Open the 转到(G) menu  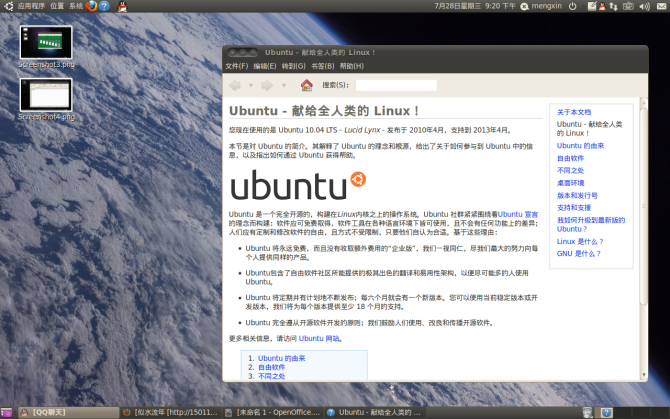(294, 66)
